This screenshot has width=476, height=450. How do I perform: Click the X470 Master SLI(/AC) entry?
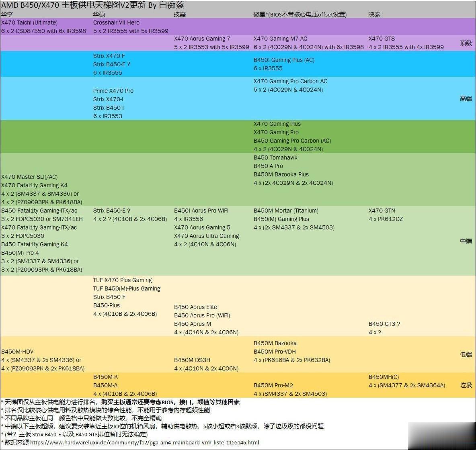click(x=29, y=177)
